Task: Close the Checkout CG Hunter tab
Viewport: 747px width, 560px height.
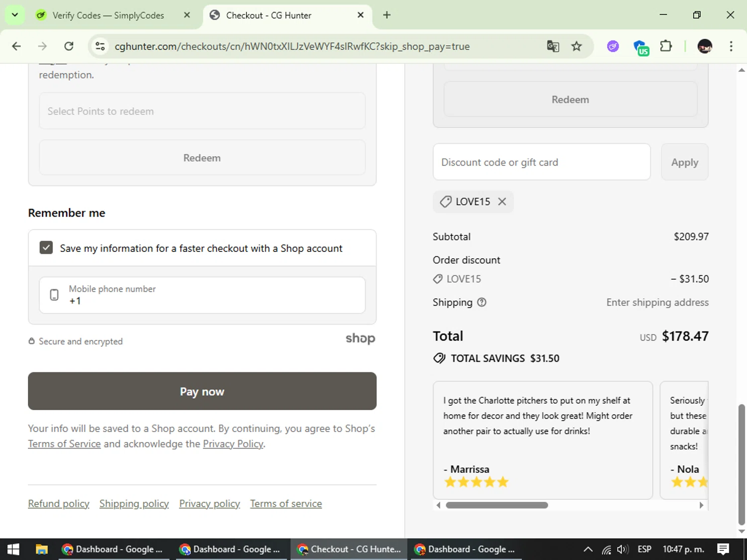Action: coord(361,15)
